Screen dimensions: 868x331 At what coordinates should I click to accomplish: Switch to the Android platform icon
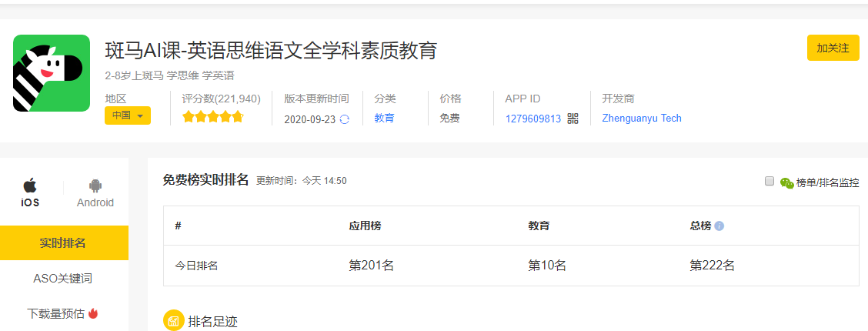(95, 186)
